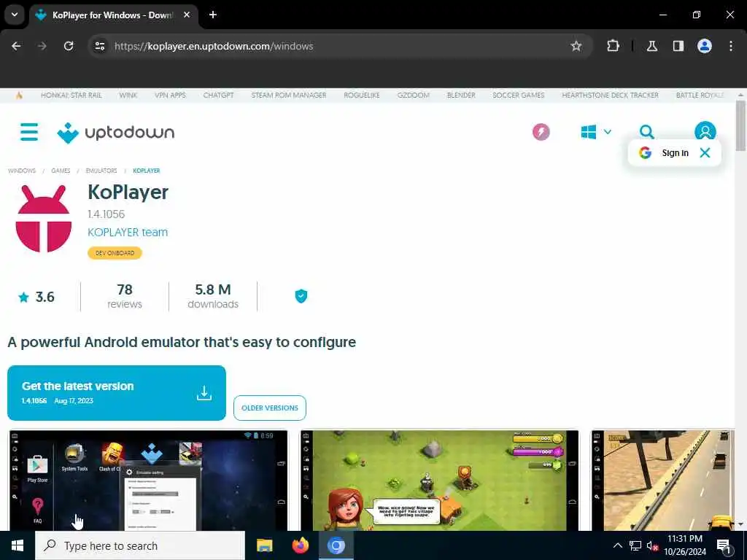
Task: Click the Uptodown logo
Action: tap(116, 133)
